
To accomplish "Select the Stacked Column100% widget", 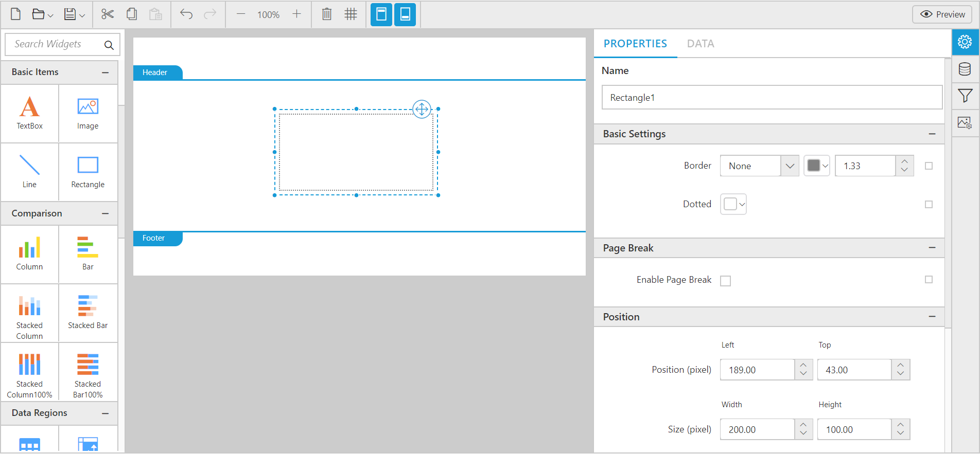I will point(30,372).
